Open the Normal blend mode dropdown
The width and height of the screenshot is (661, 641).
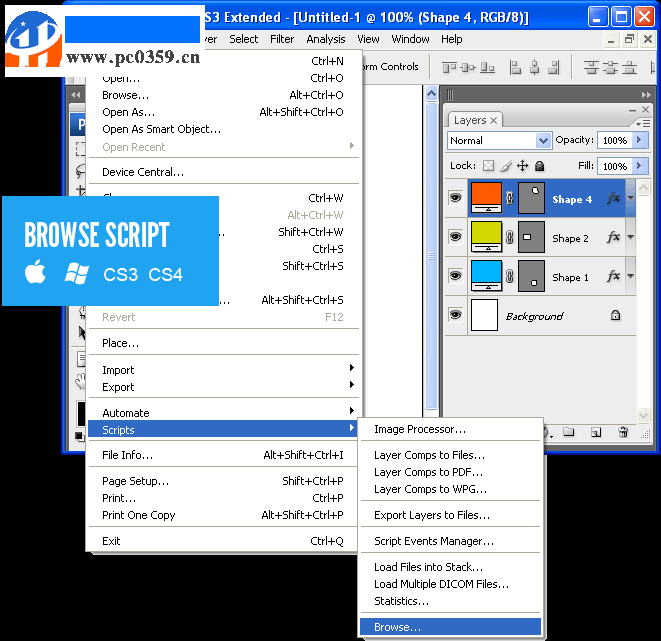tap(543, 140)
